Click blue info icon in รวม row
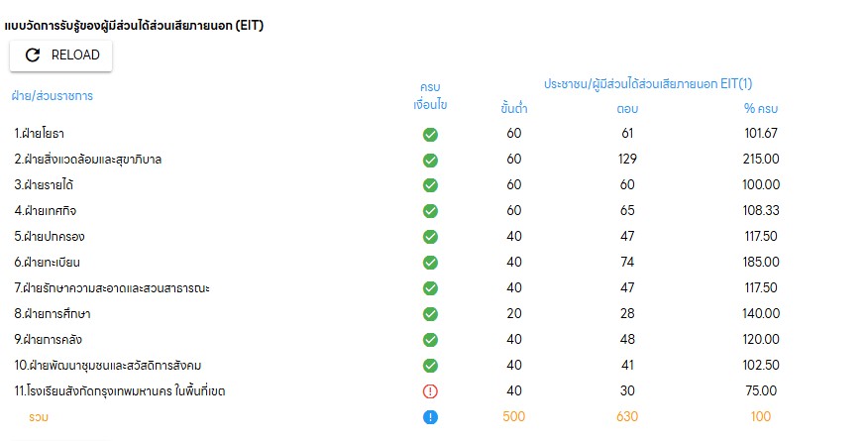This screenshot has width=868, height=441. [x=430, y=416]
